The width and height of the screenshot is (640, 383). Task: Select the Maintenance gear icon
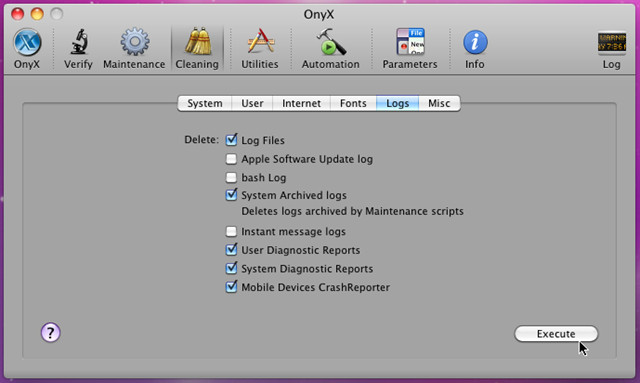pyautogui.click(x=134, y=42)
